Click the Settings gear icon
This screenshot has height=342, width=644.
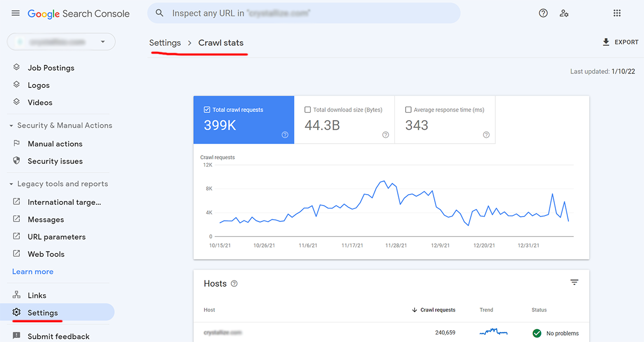pyautogui.click(x=17, y=312)
